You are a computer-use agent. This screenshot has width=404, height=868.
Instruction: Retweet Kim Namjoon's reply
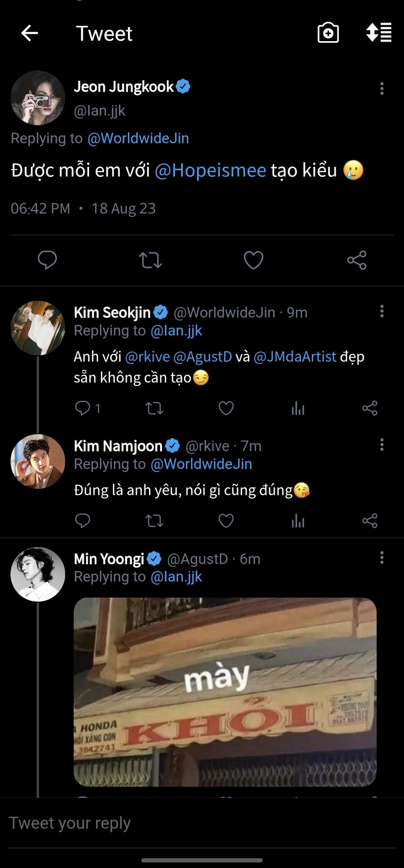pos(154,521)
